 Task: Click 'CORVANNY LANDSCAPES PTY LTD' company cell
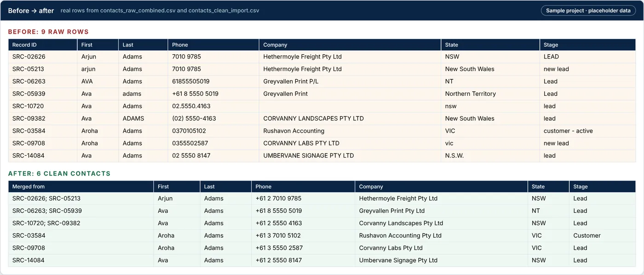pos(350,119)
